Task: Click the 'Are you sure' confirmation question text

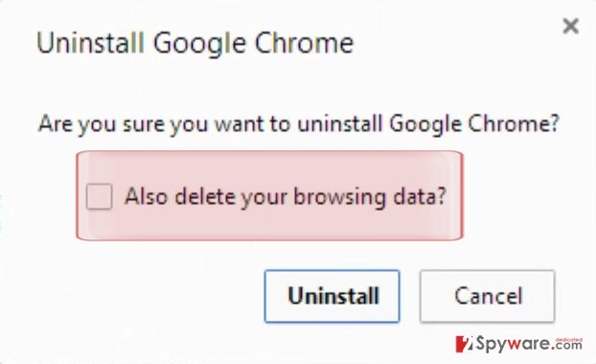Action: coord(299,124)
